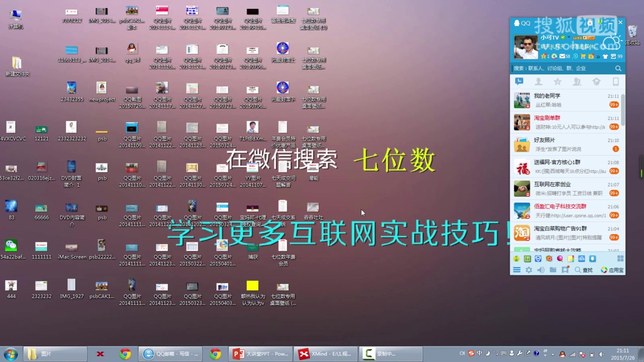Open the hamburger main menu in QQ

[516, 269]
